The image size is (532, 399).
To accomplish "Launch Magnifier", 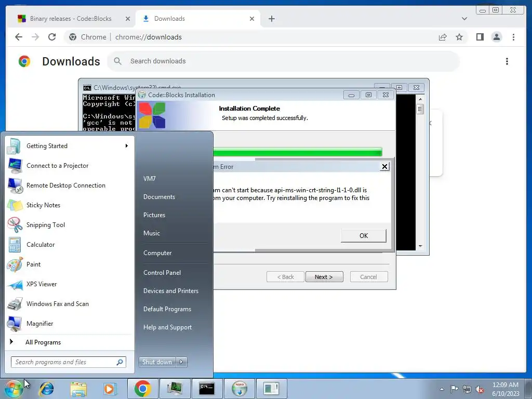I will click(x=69, y=324).
